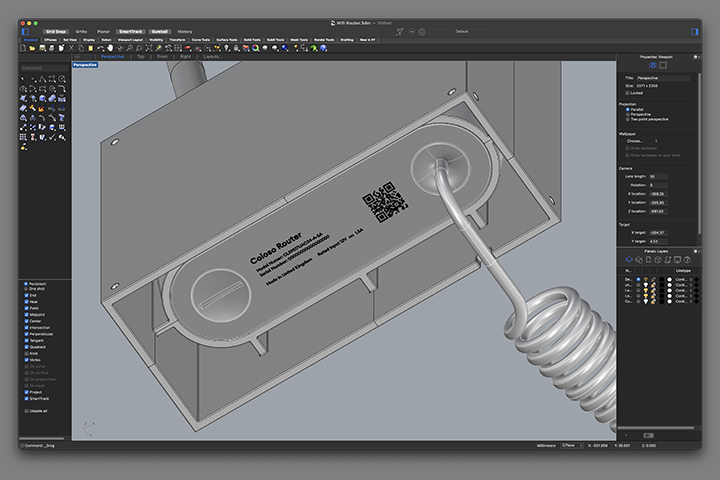Click the red car set-view icon
720x480 pixels.
click(187, 48)
